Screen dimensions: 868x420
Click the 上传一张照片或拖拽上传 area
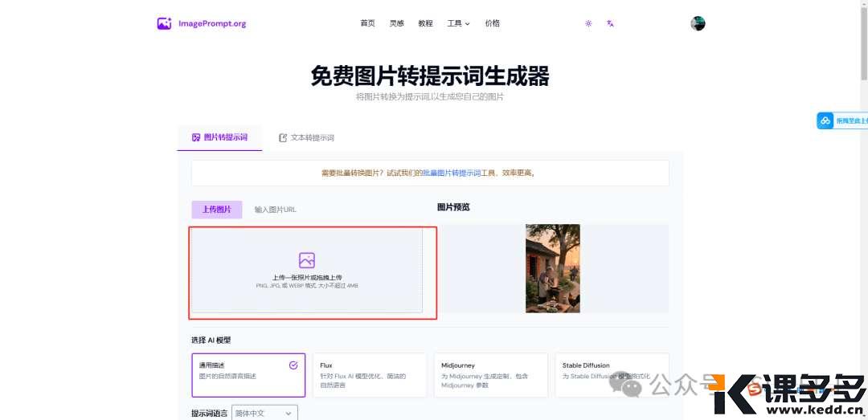click(x=307, y=271)
